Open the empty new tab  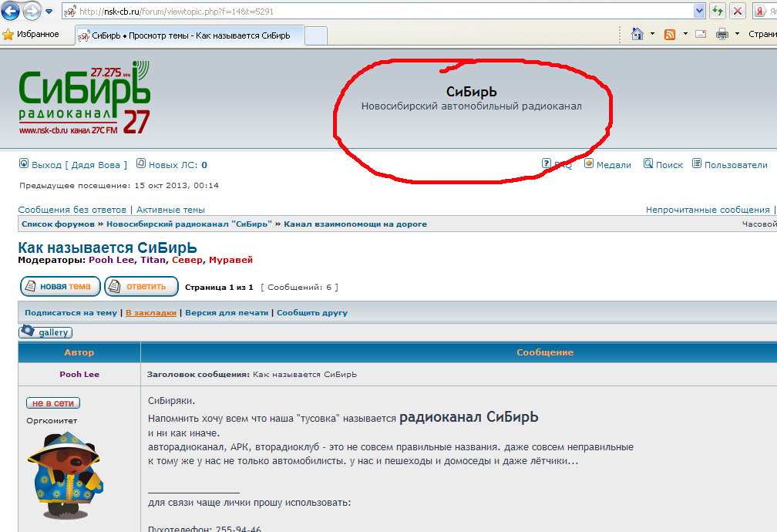click(316, 35)
